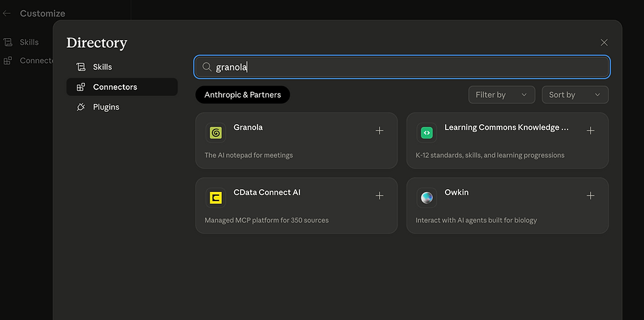The image size is (644, 320).
Task: Switch to the Skills tab in Directory
Action: pos(102,67)
